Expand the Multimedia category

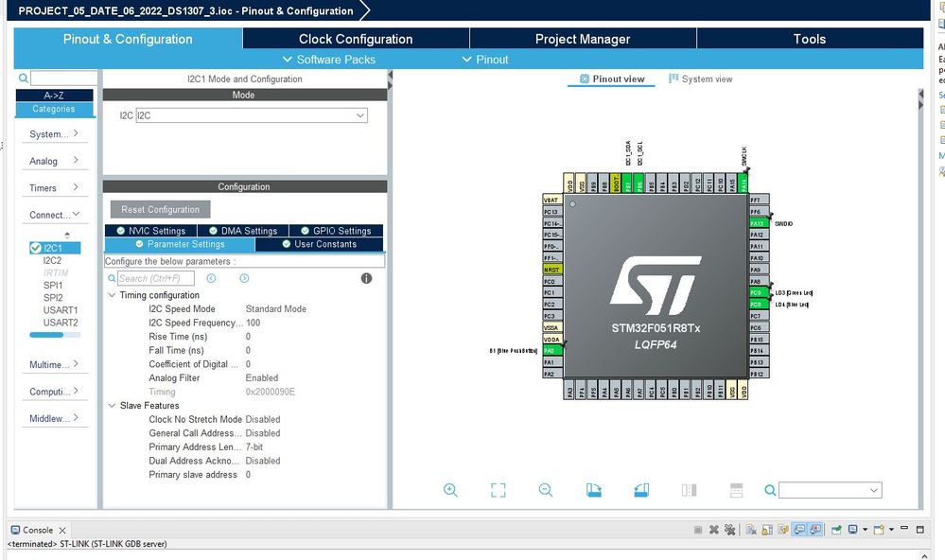[54, 364]
